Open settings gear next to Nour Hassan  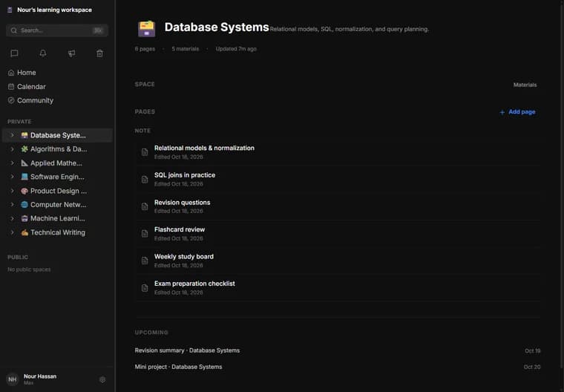click(x=102, y=379)
